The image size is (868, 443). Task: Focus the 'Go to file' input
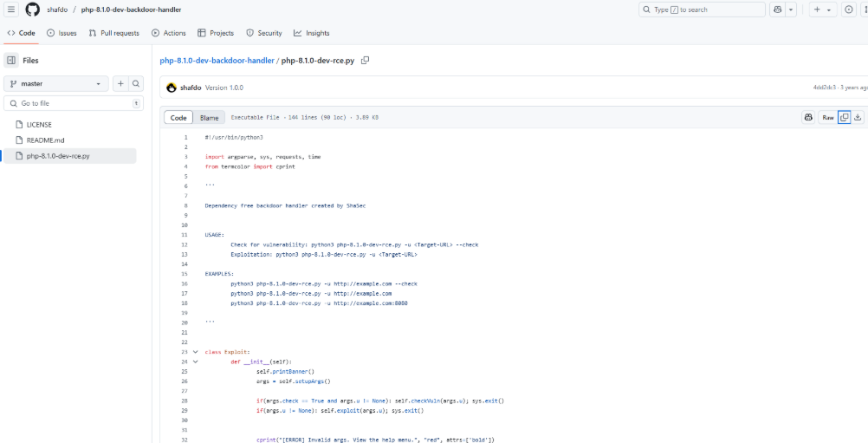(74, 103)
